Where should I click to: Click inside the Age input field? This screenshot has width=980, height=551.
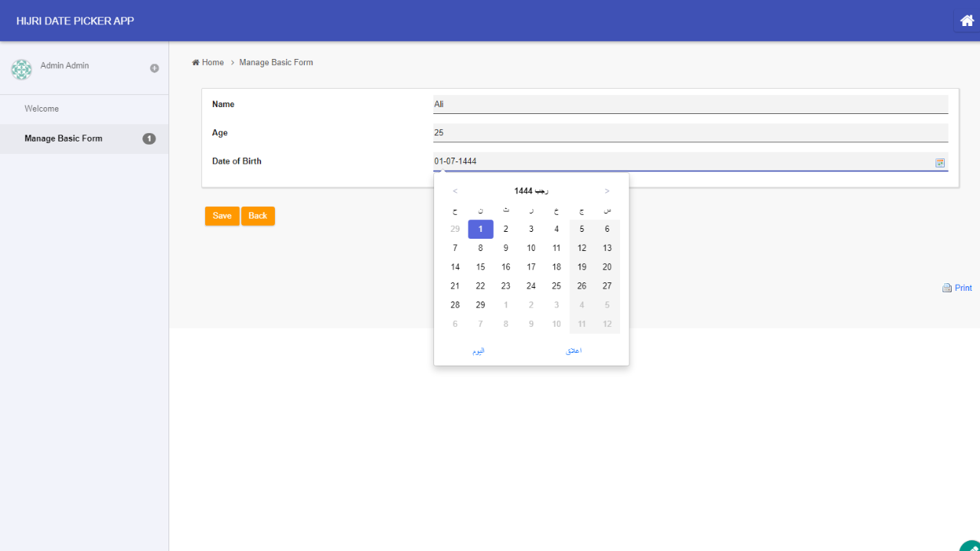(x=689, y=132)
